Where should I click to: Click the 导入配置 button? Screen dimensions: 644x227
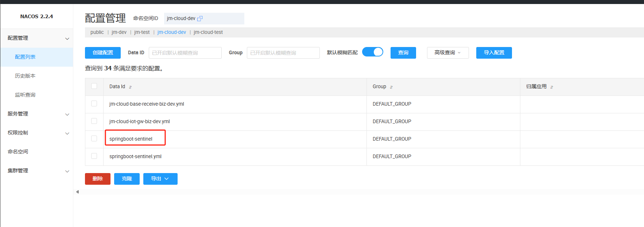[494, 53]
